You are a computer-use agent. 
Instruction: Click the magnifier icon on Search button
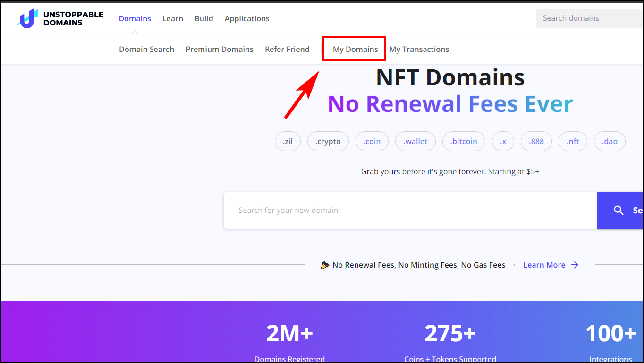pos(619,211)
